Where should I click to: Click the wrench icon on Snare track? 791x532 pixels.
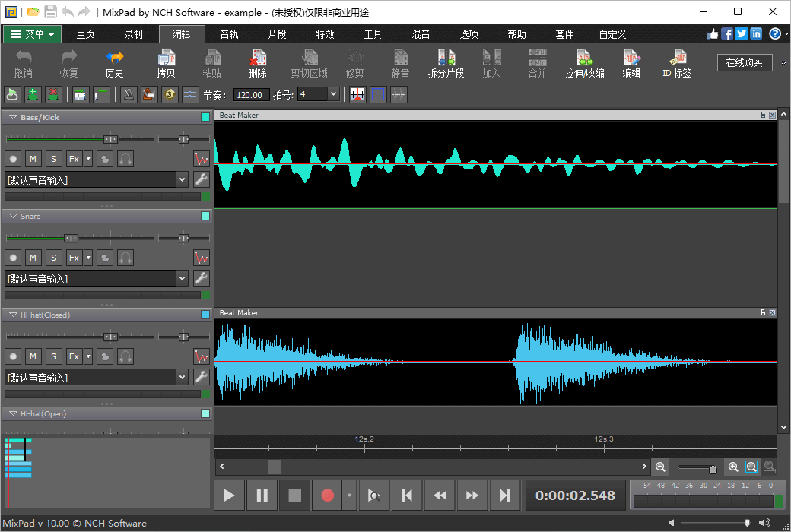point(202,278)
